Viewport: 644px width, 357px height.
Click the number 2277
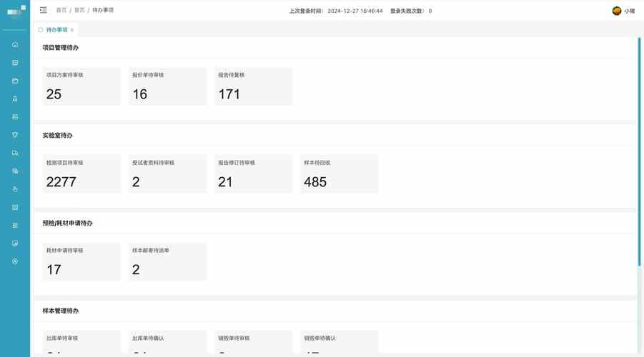(61, 182)
